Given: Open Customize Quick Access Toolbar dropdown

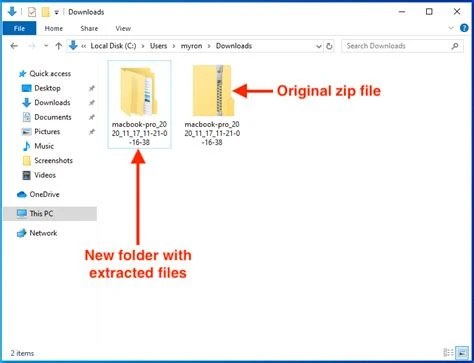Looking at the screenshot, I should tap(57, 13).
